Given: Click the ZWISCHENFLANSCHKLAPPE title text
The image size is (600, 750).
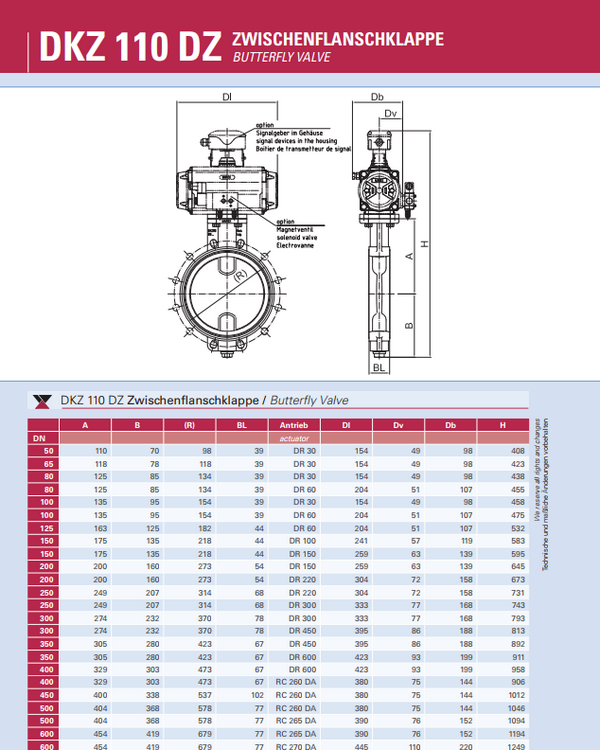Looking at the screenshot, I should [x=337, y=39].
